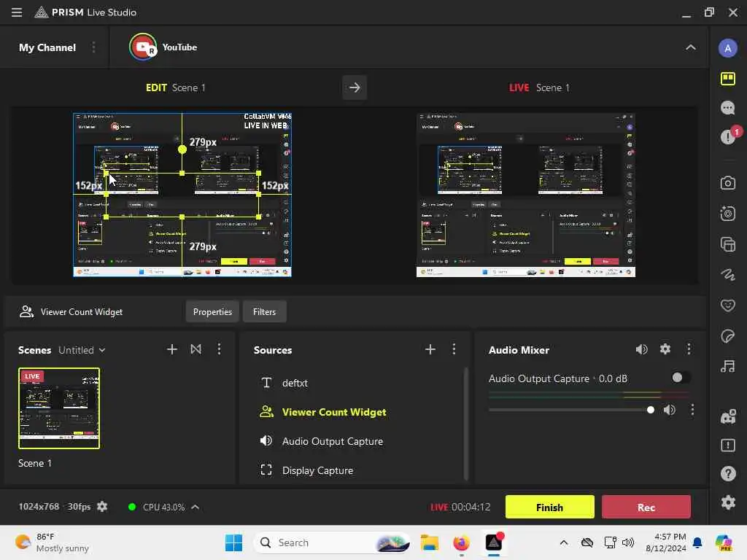Click the 1024x768 30fps status text
This screenshot has height=560, width=747.
point(54,507)
